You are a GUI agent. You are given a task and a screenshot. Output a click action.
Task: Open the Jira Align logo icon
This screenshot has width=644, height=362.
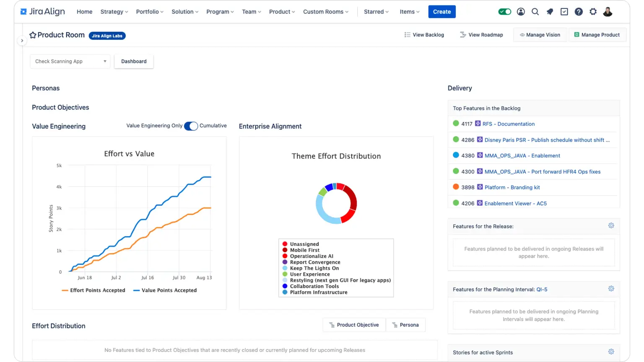[23, 11]
